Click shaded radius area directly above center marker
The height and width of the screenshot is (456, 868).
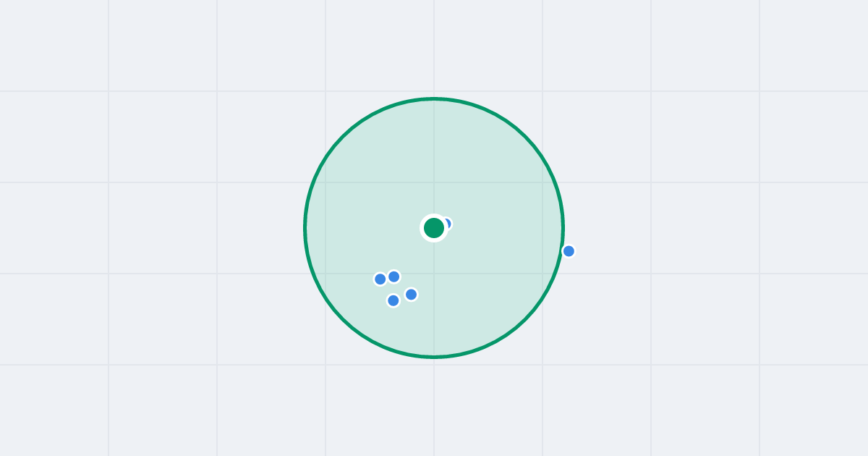tap(434, 159)
